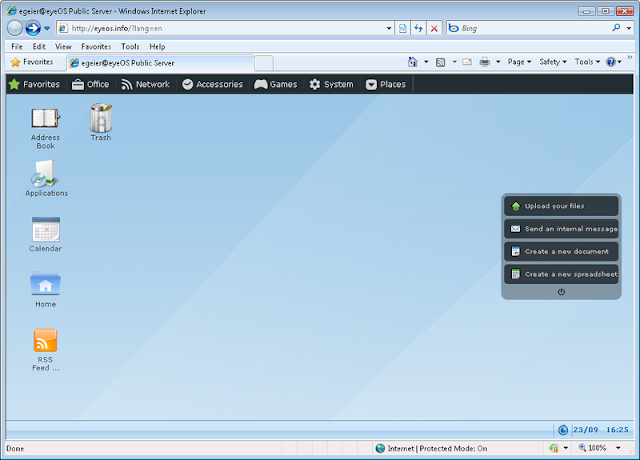This screenshot has width=640, height=460.
Task: Click the Home icon in command bar
Action: click(x=413, y=62)
